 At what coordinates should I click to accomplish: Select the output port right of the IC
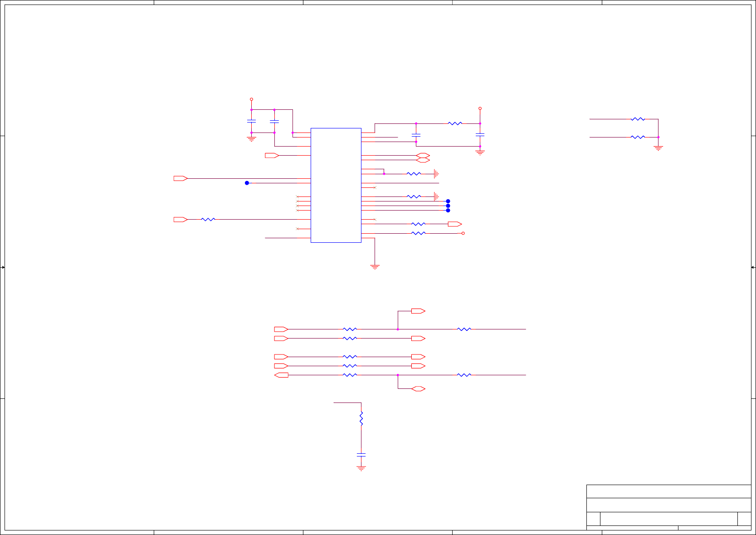click(x=455, y=224)
